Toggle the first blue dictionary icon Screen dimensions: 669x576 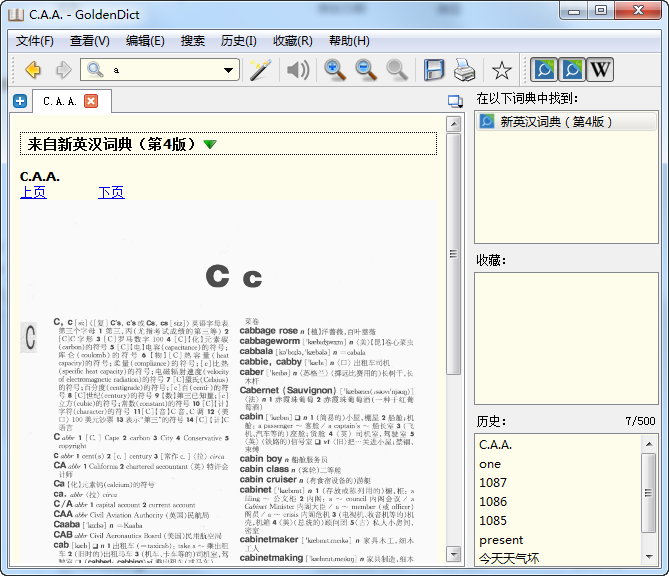click(x=544, y=70)
